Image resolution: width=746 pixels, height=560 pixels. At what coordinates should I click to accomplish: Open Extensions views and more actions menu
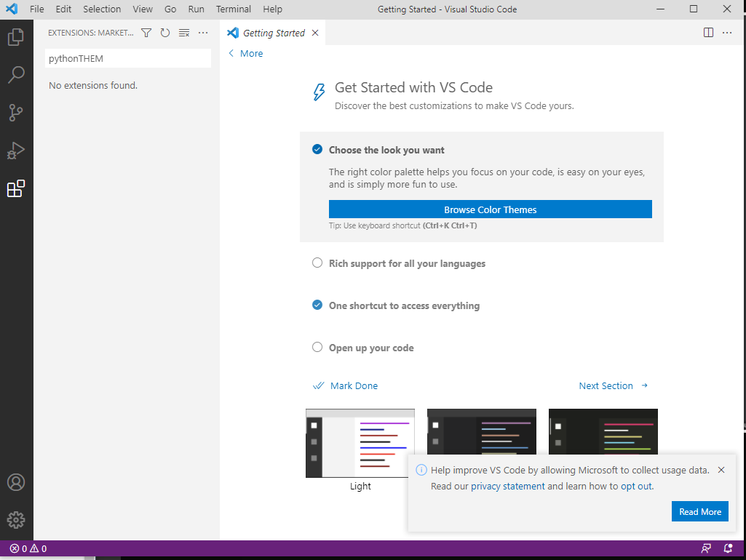click(x=203, y=33)
